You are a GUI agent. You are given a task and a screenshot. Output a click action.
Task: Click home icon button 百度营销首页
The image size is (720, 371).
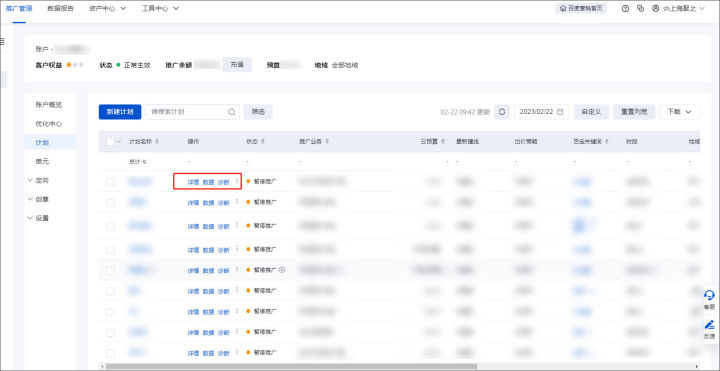580,9
